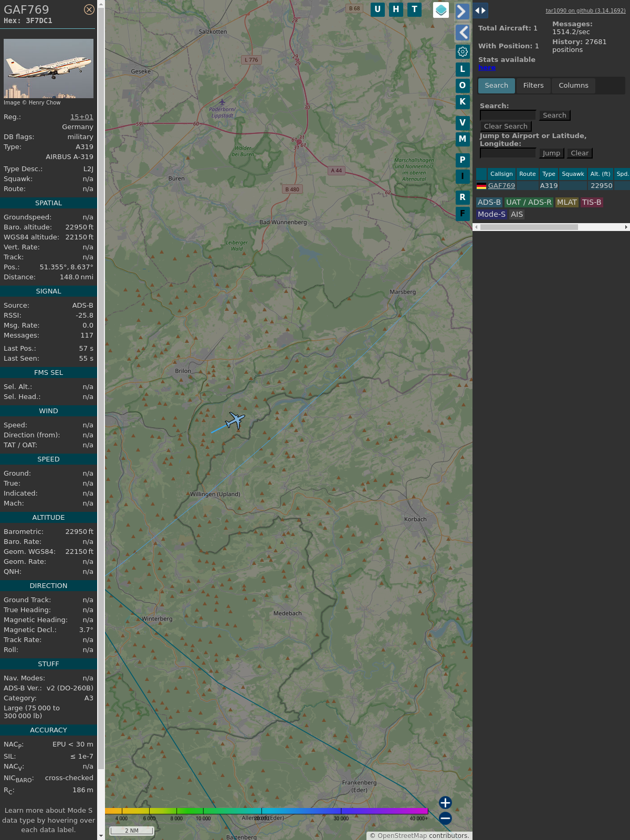Toggle the UAT / ADS-R source legend
630x840 pixels.
529,203
